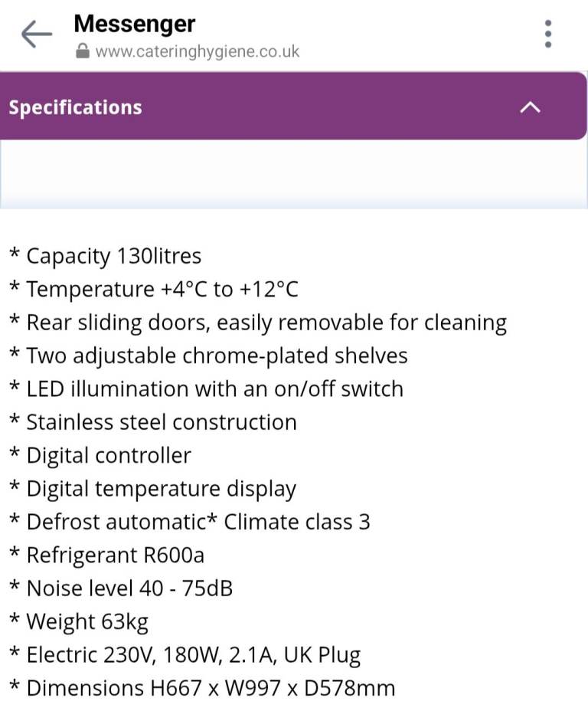Select the Temperature +4°C to +12°C line

(154, 289)
